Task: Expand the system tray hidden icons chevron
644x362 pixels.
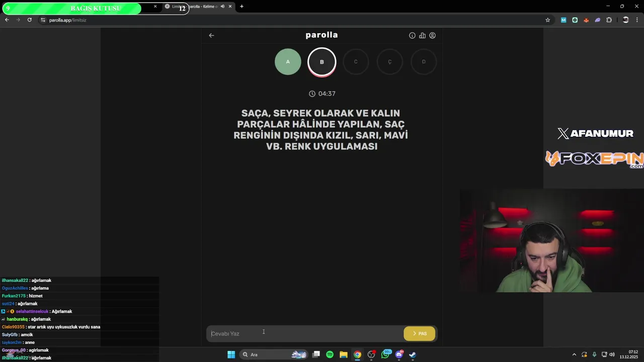Action: click(574, 354)
